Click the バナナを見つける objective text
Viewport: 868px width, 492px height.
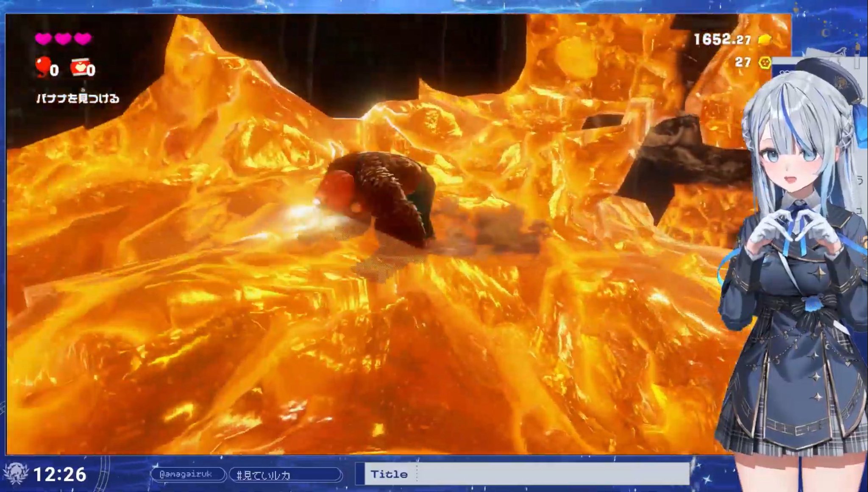point(78,98)
